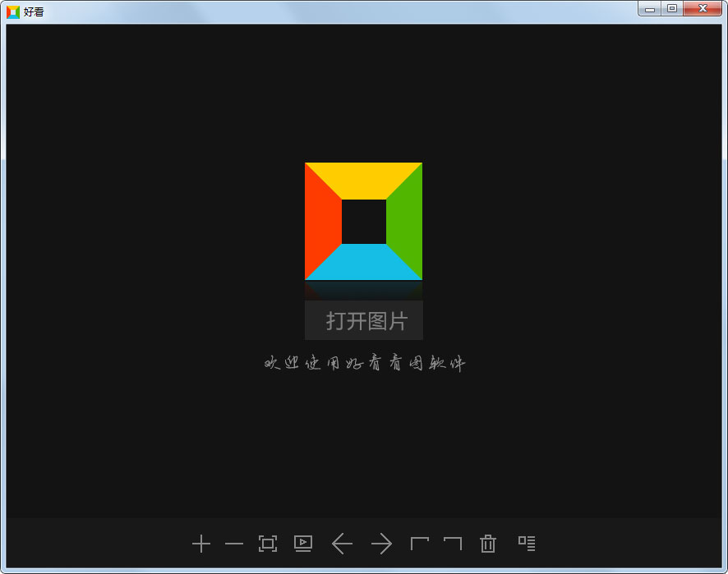This screenshot has width=728, height=574.
Task: Click the zoom in plus icon
Action: pos(201,544)
